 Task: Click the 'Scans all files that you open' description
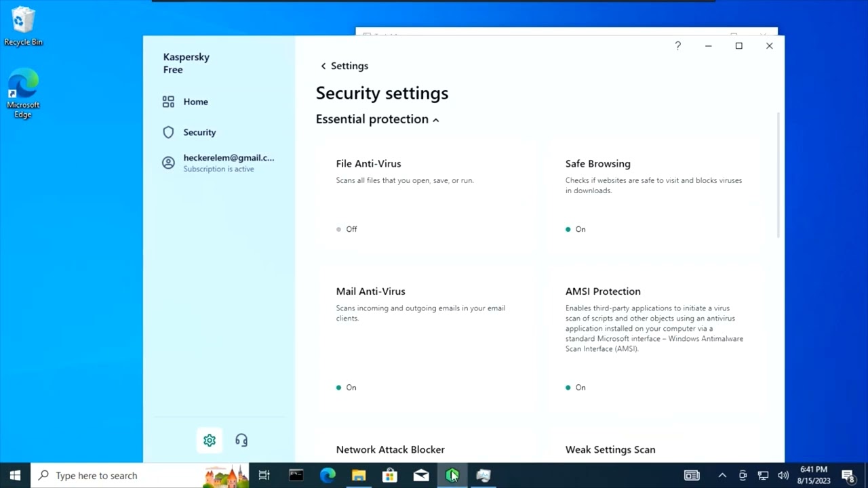tap(405, 180)
